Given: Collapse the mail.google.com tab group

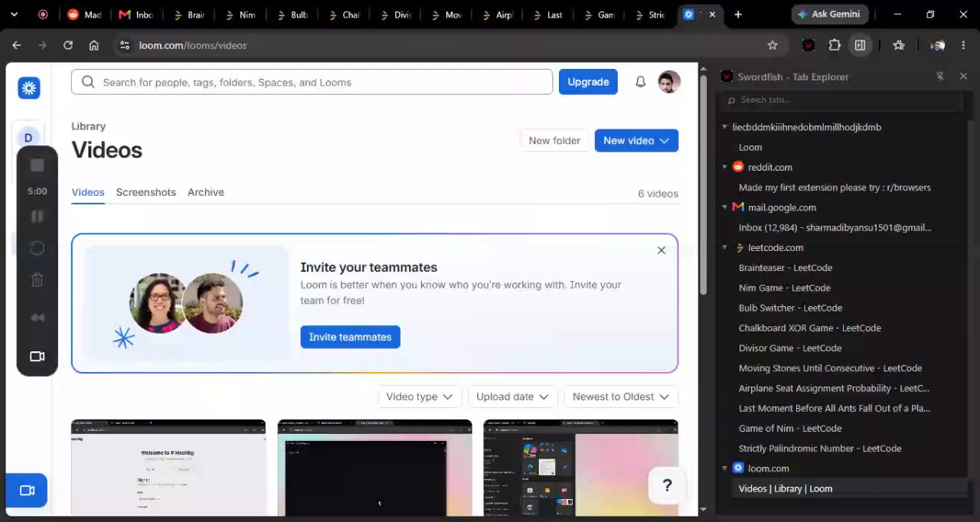Looking at the screenshot, I should point(725,207).
